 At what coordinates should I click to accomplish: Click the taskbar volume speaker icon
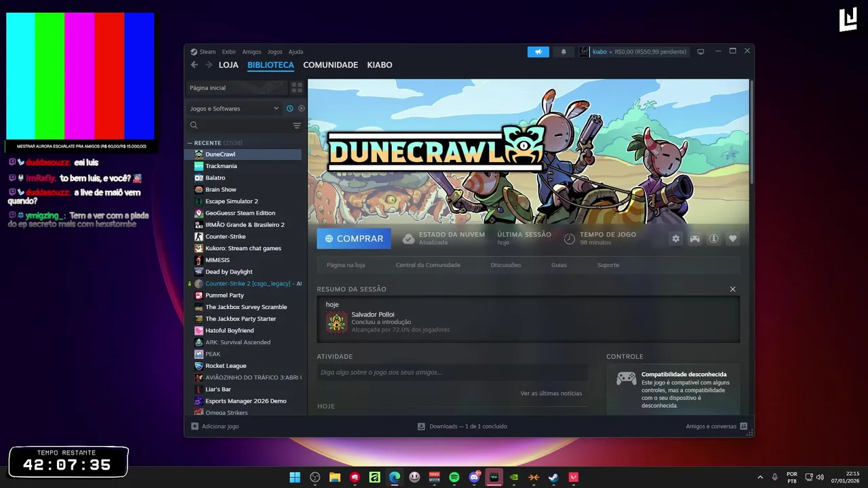pyautogui.click(x=820, y=477)
